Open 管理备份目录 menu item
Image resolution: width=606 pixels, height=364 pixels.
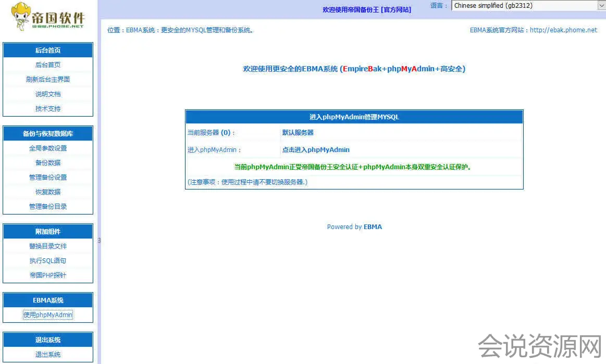click(48, 207)
